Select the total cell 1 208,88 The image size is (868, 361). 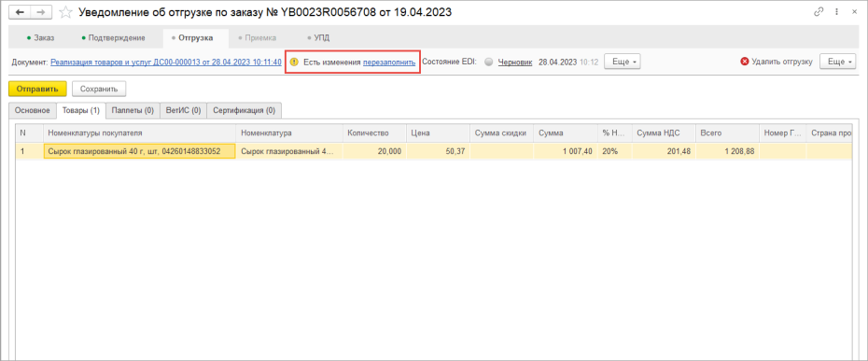(727, 151)
